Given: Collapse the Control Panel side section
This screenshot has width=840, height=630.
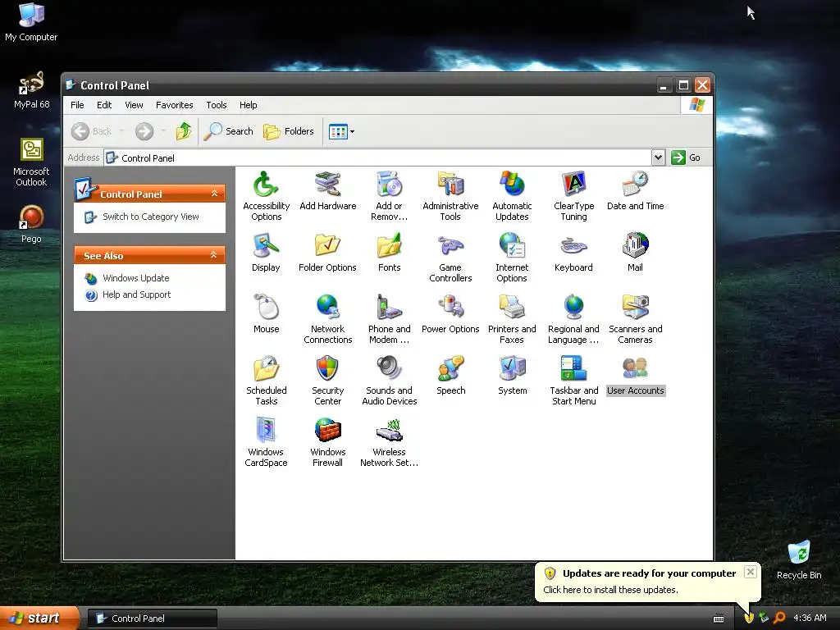Looking at the screenshot, I should (x=214, y=194).
